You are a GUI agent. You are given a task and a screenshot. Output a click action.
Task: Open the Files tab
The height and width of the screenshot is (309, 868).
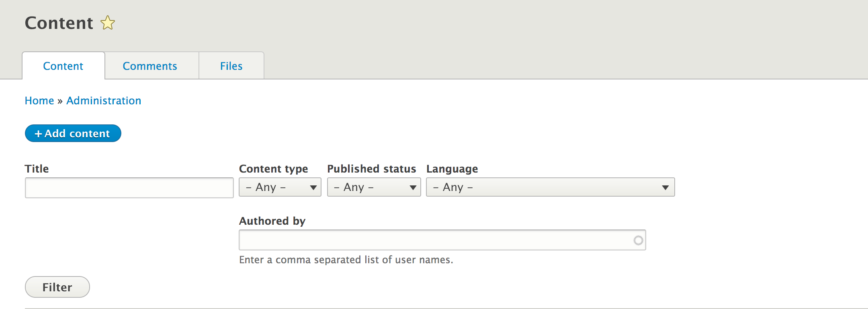[231, 66]
